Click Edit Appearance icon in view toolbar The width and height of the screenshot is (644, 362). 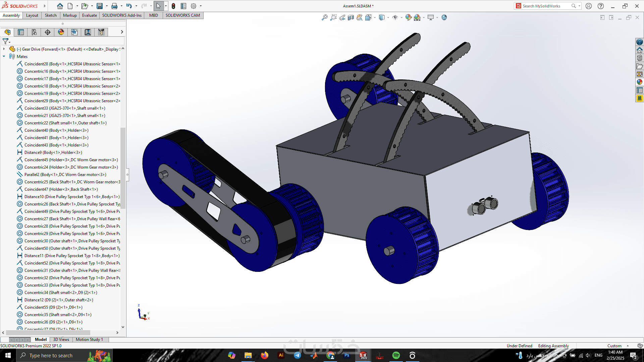[x=408, y=17]
